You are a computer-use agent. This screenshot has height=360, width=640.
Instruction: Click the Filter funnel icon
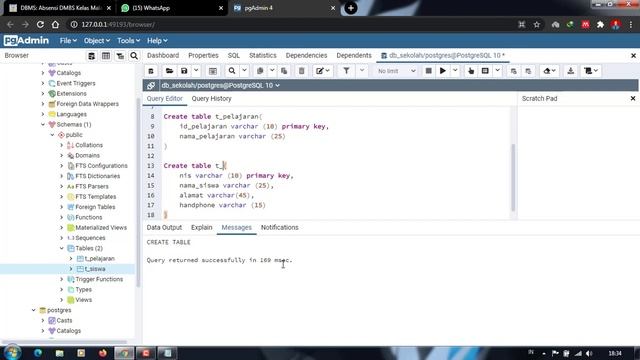click(x=346, y=71)
